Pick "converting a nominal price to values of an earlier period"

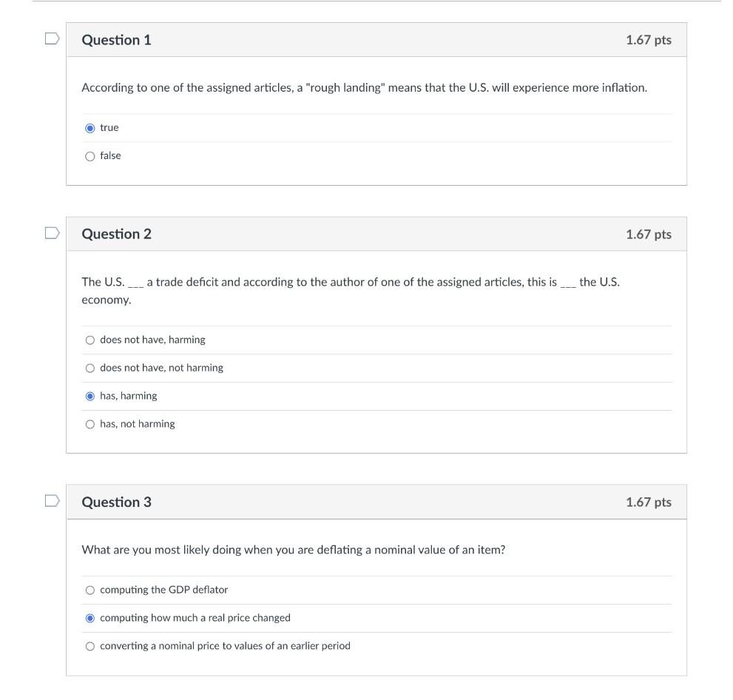click(x=90, y=647)
